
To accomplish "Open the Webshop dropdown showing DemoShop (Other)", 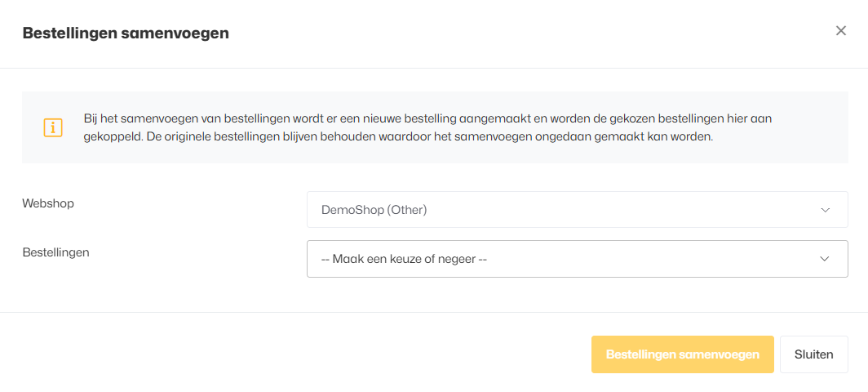I will (577, 210).
